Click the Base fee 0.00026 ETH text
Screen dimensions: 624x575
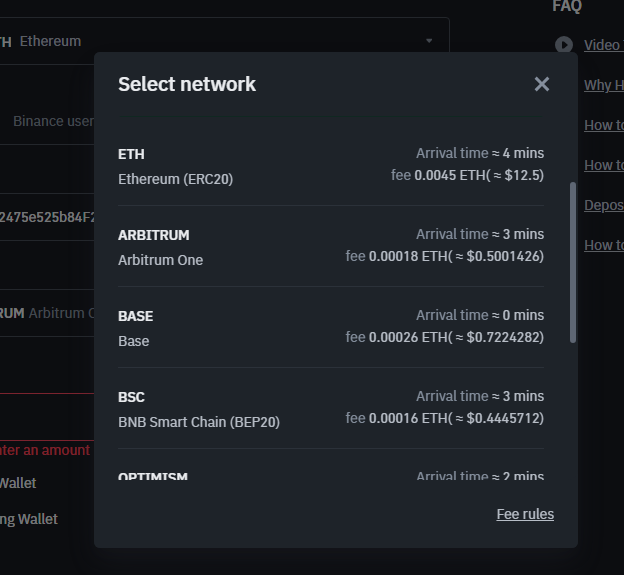[x=445, y=337]
